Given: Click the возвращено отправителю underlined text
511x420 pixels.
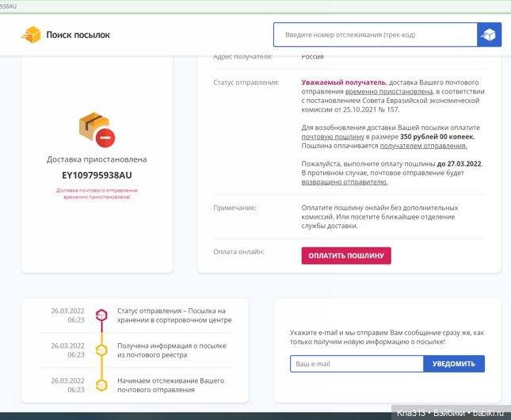Looking at the screenshot, I should [345, 181].
